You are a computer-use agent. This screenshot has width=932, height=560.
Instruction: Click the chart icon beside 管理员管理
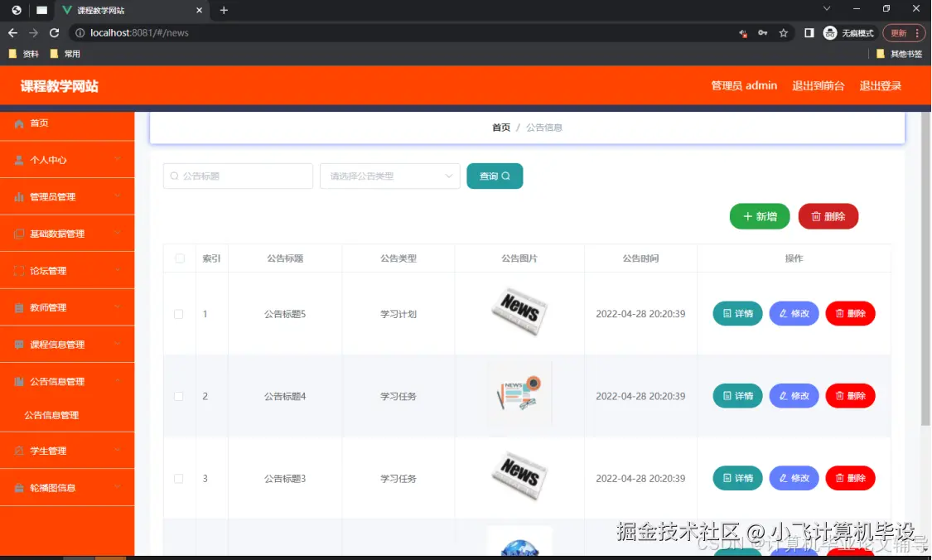[x=19, y=197]
